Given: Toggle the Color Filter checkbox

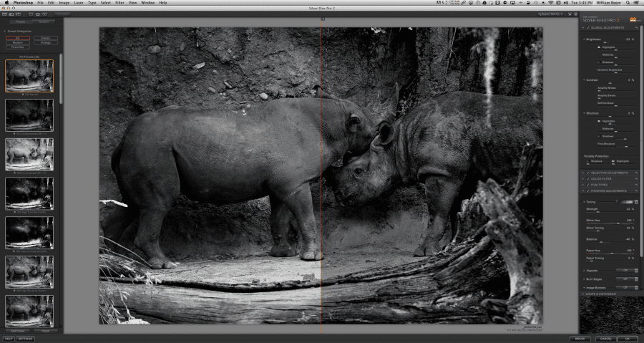Looking at the screenshot, I should (588, 179).
